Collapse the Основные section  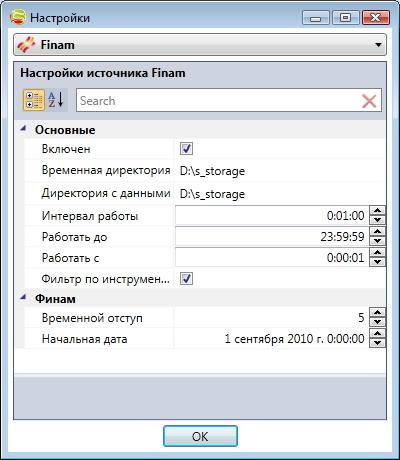23,129
